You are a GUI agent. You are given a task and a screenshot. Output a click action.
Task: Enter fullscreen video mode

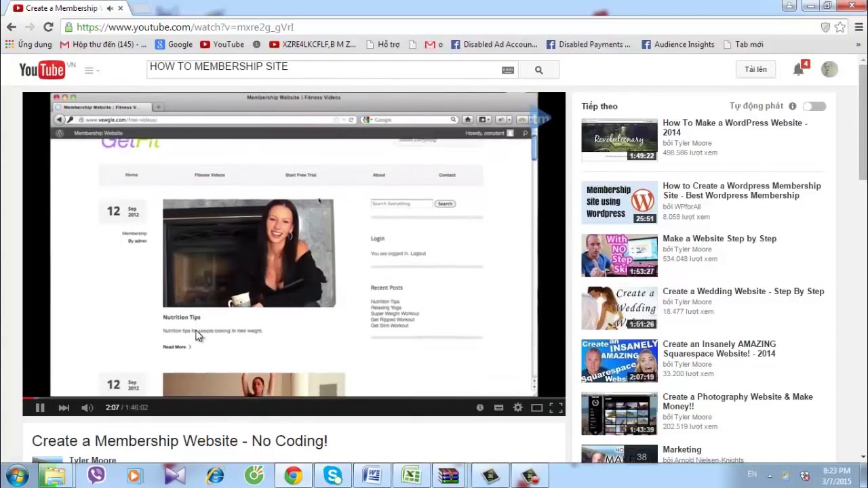pyautogui.click(x=555, y=407)
